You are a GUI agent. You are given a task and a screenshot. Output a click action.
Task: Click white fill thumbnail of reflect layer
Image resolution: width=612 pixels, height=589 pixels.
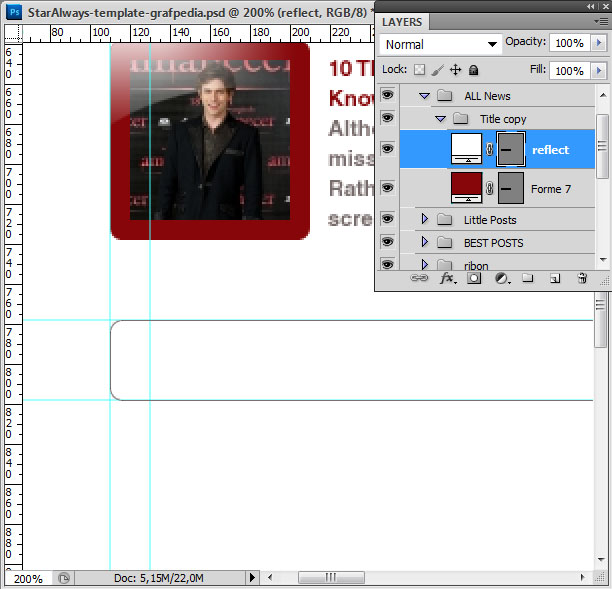(x=466, y=148)
